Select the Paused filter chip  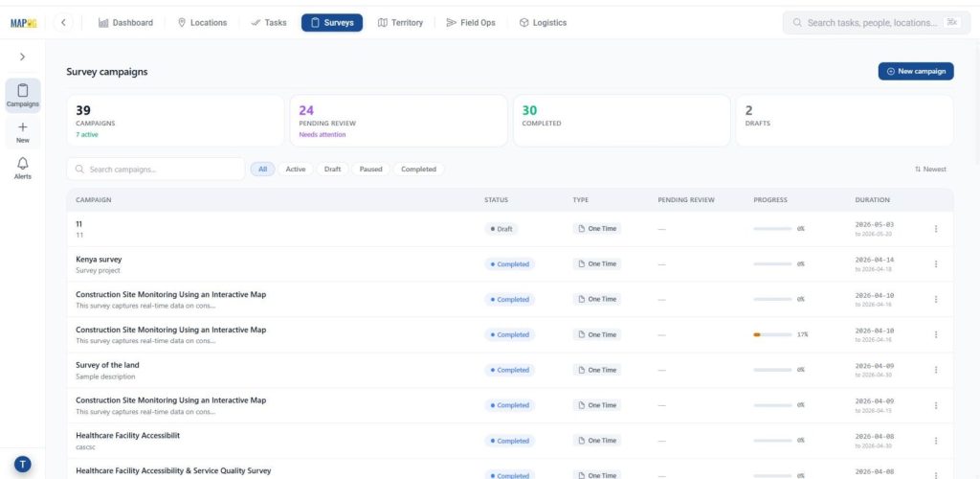(370, 169)
